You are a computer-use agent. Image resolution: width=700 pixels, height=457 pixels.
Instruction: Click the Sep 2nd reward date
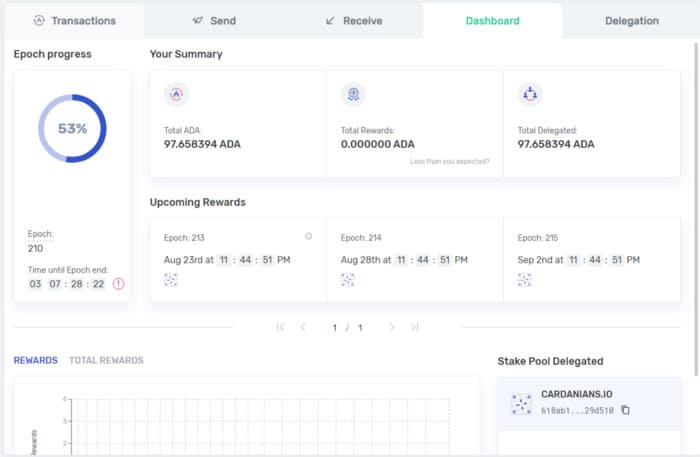[579, 260]
